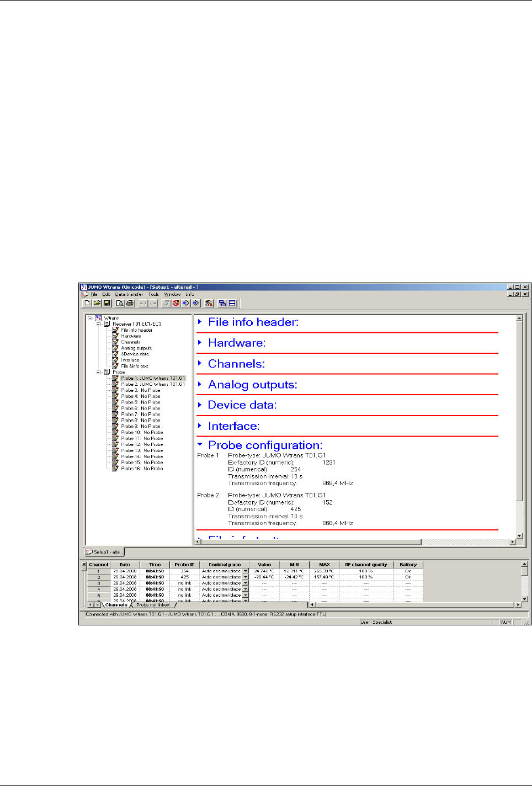Viewport: 532px width, 786px height.
Task: Collapse the Receiver T01.EC1/EC3 tree branch
Action: click(99, 324)
